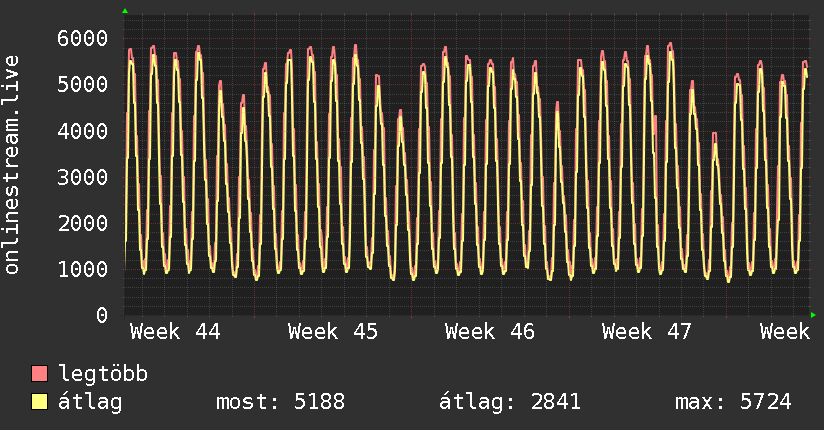Click the Week 44 axis label
Image resolution: width=824 pixels, height=430 pixels.
tap(175, 332)
